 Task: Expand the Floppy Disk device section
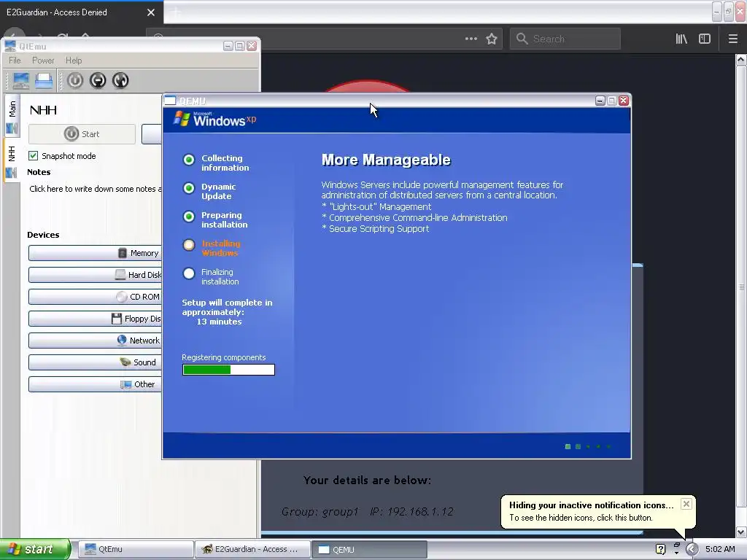(96, 319)
